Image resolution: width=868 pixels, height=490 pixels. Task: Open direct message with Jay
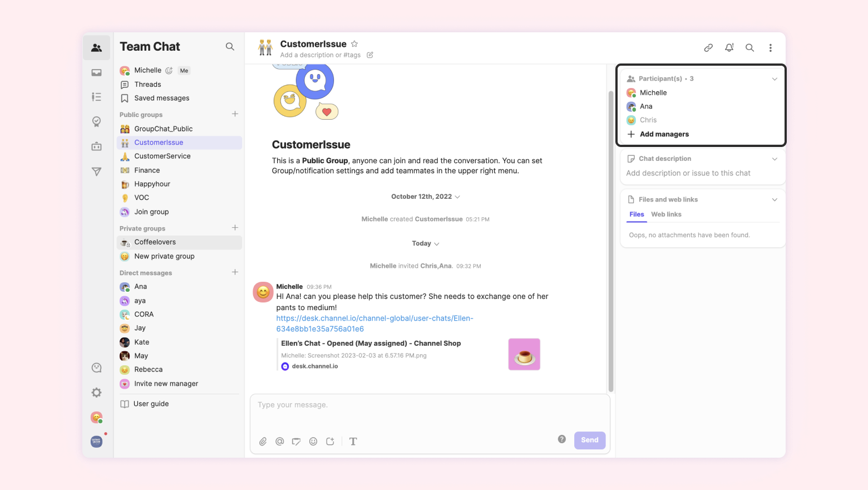(179, 329)
